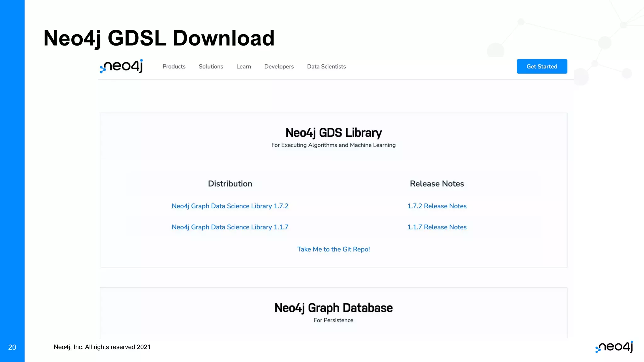
Task: Download Neo4j Graph Data Science Library 1.1.7
Action: click(230, 227)
